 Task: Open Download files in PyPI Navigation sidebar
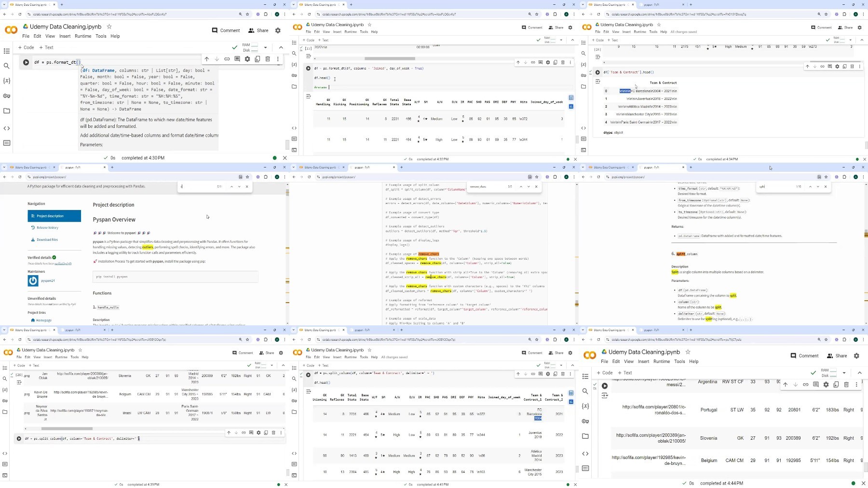[x=45, y=239]
